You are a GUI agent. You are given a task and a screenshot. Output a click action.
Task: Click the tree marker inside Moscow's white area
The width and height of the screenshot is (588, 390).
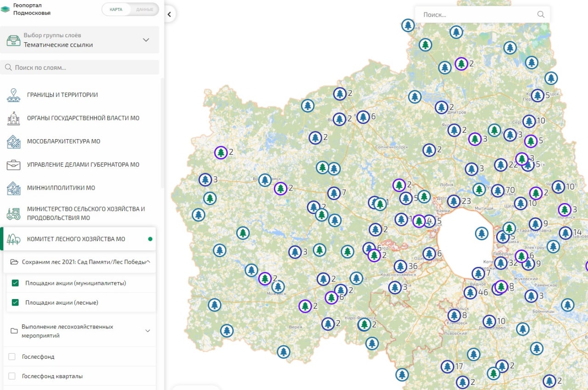481,233
